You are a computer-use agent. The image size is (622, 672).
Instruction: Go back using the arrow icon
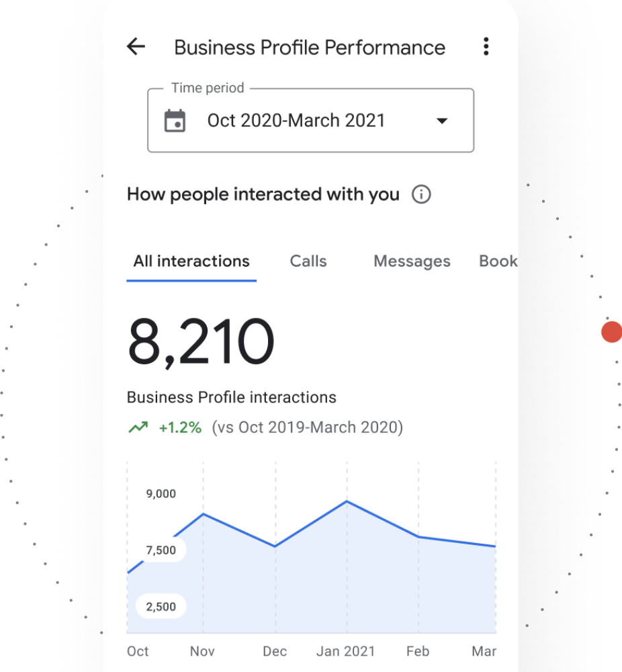click(136, 46)
